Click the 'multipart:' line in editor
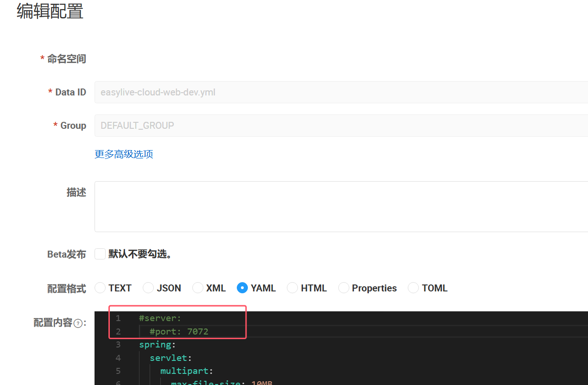Screen dimensions: 588x385 pos(187,371)
